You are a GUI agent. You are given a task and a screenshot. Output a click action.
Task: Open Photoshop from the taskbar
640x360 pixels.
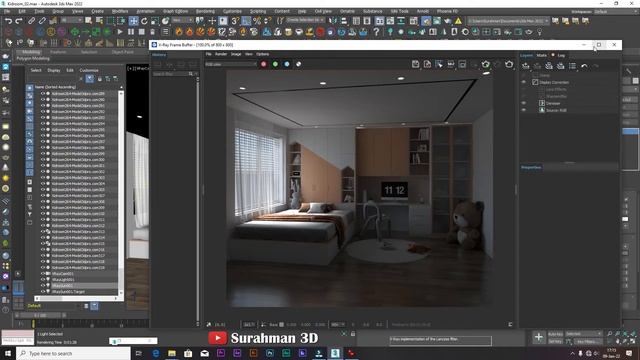point(270,353)
